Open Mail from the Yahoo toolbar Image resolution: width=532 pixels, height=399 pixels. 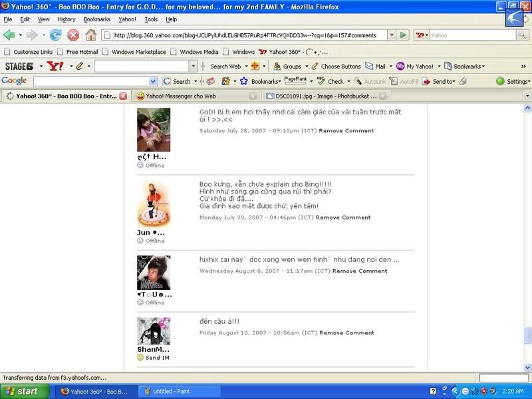click(375, 66)
